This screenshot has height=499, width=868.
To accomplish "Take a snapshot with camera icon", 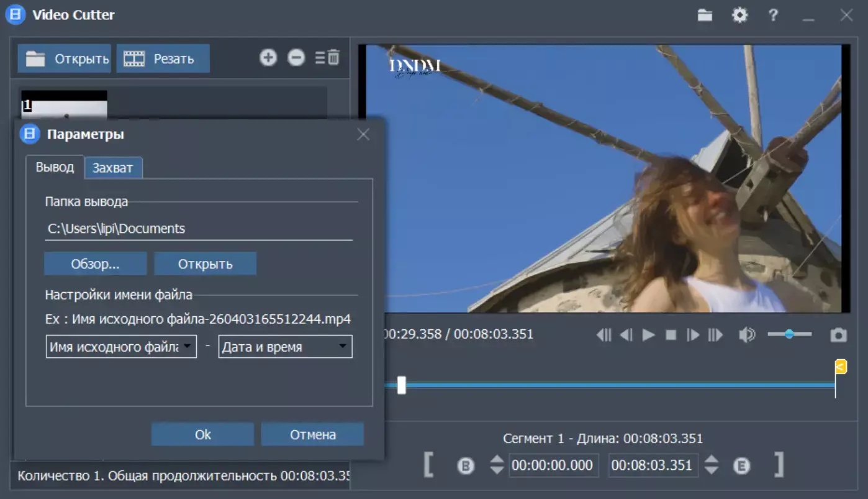I will point(838,335).
